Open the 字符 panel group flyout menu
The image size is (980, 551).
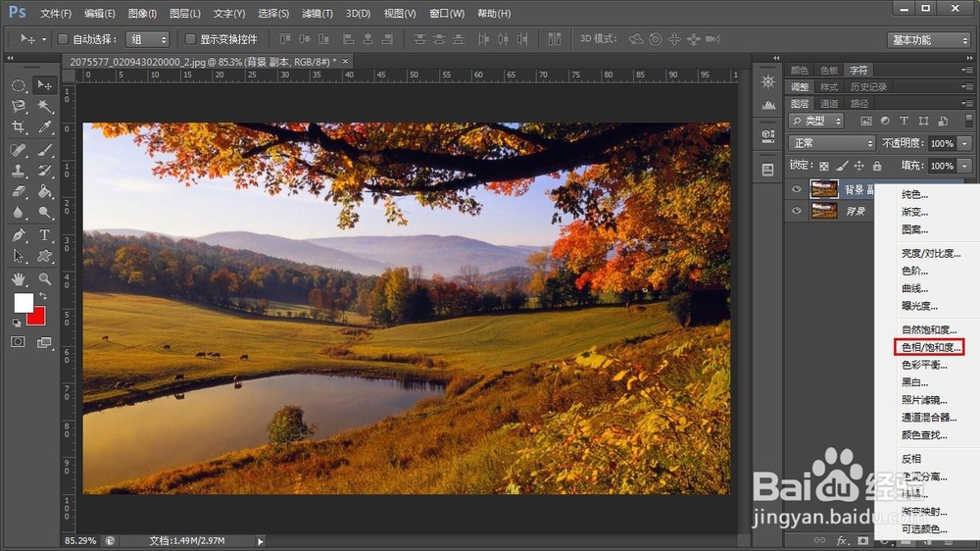tap(967, 70)
